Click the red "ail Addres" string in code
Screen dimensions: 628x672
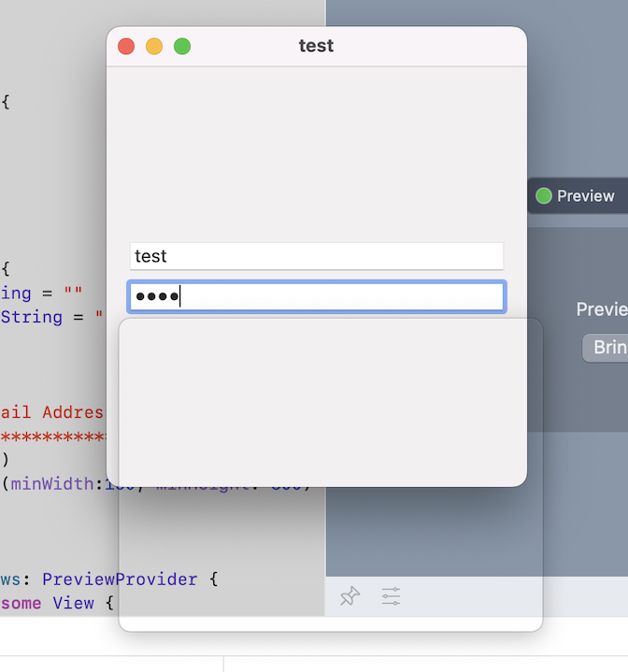coord(52,412)
